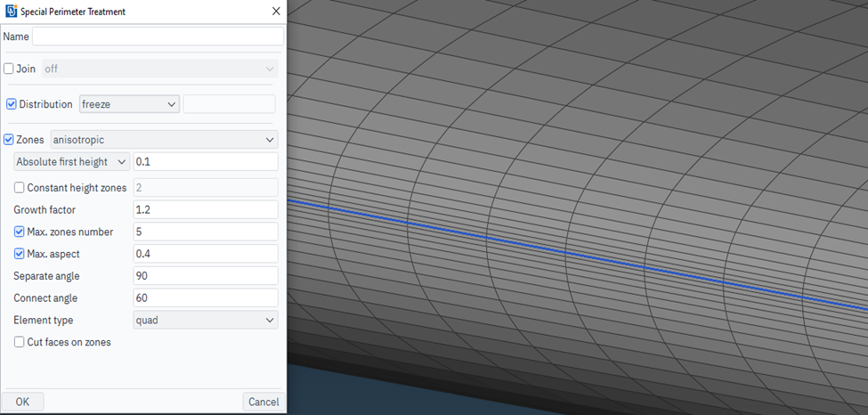Click the Growth factor field
The image size is (868, 415).
click(x=205, y=210)
